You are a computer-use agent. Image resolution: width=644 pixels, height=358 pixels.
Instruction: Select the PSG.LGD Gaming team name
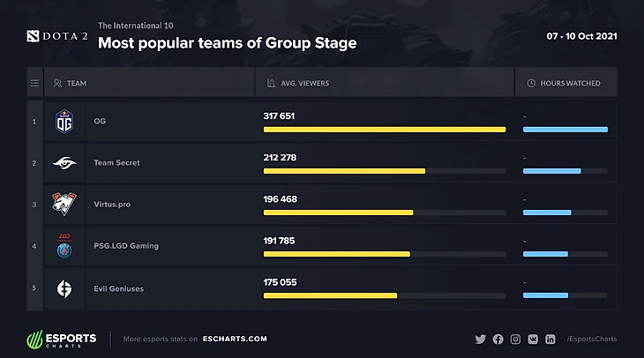point(125,246)
